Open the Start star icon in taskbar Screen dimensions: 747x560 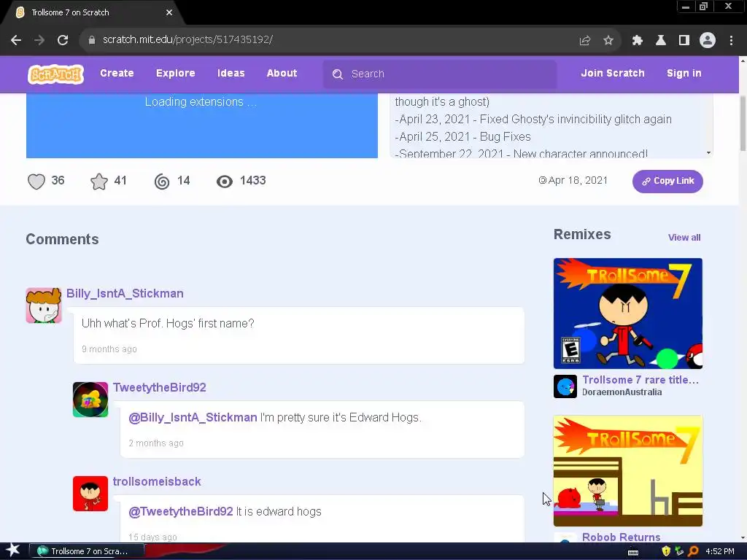coord(12,551)
